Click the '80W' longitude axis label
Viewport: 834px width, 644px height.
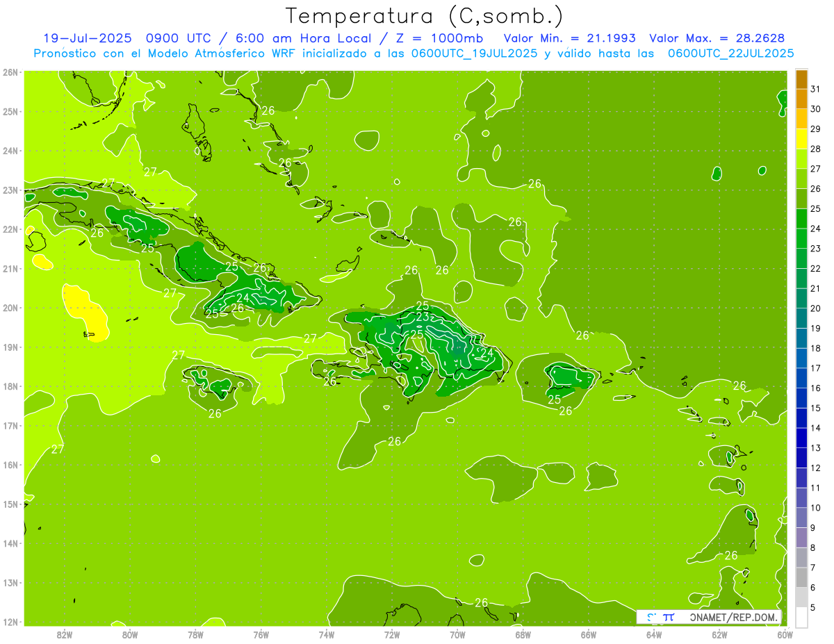130,634
